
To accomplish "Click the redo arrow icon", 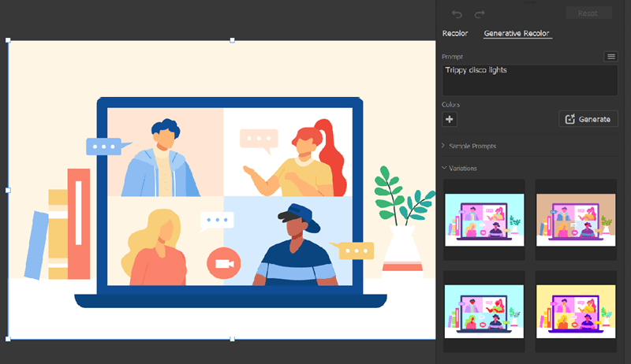I will click(480, 14).
